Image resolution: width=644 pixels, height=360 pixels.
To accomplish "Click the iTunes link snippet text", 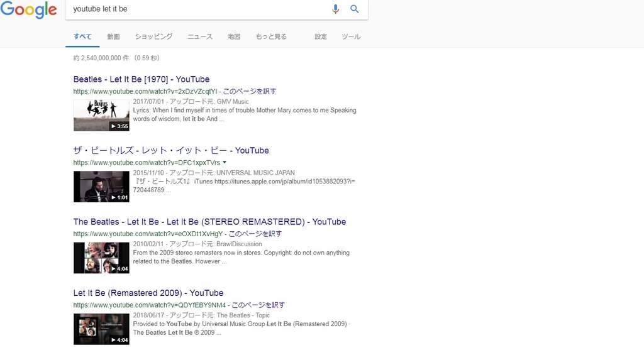I will click(x=244, y=185).
